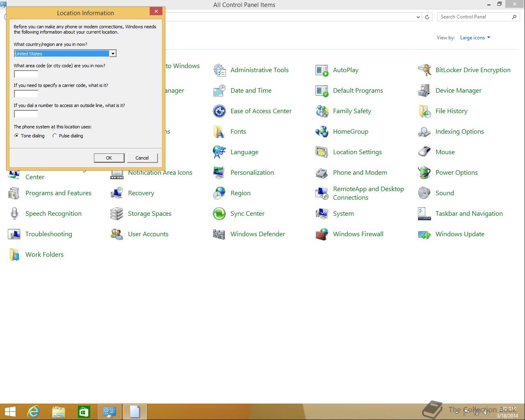Viewport: 525px width, 420px height.
Task: Open the Storage Spaces icon
Action: point(117,214)
